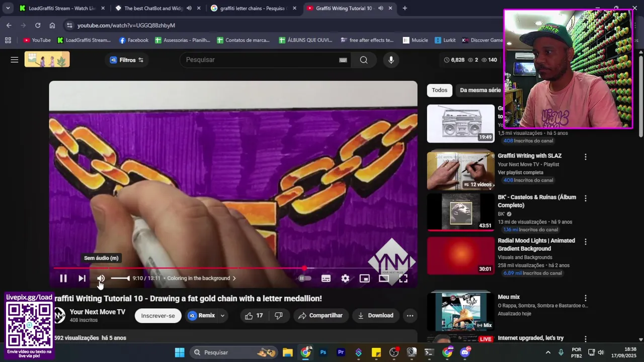Activate miniplayer mode
This screenshot has height=362, width=644.
pyautogui.click(x=365, y=278)
